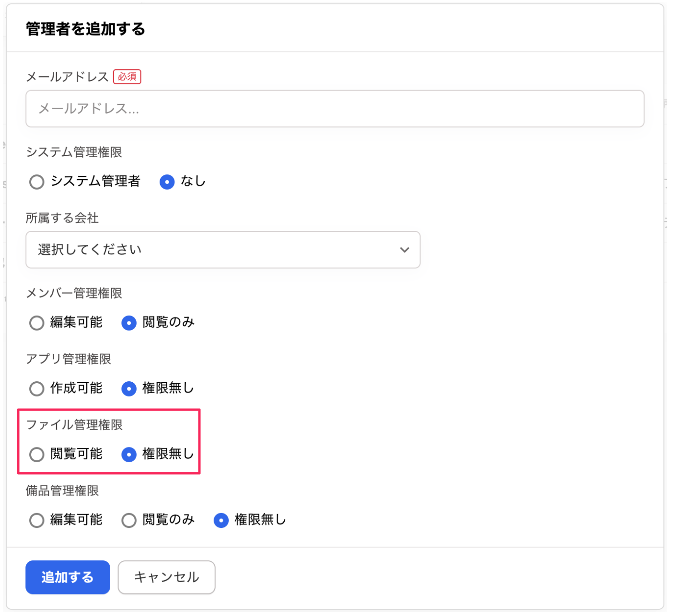Screen dimensions: 674x616
Task: Select 権限無し under アプリ管理権限
Action: [129, 388]
